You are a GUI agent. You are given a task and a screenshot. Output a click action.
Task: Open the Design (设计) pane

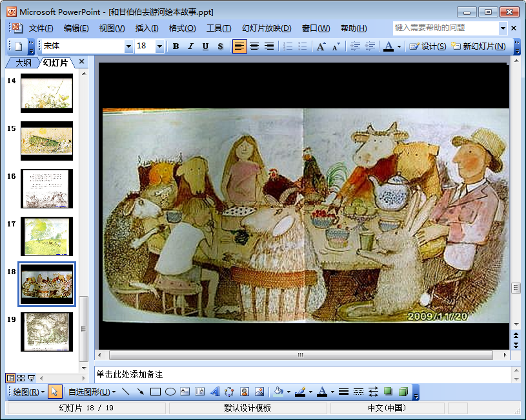[428, 46]
